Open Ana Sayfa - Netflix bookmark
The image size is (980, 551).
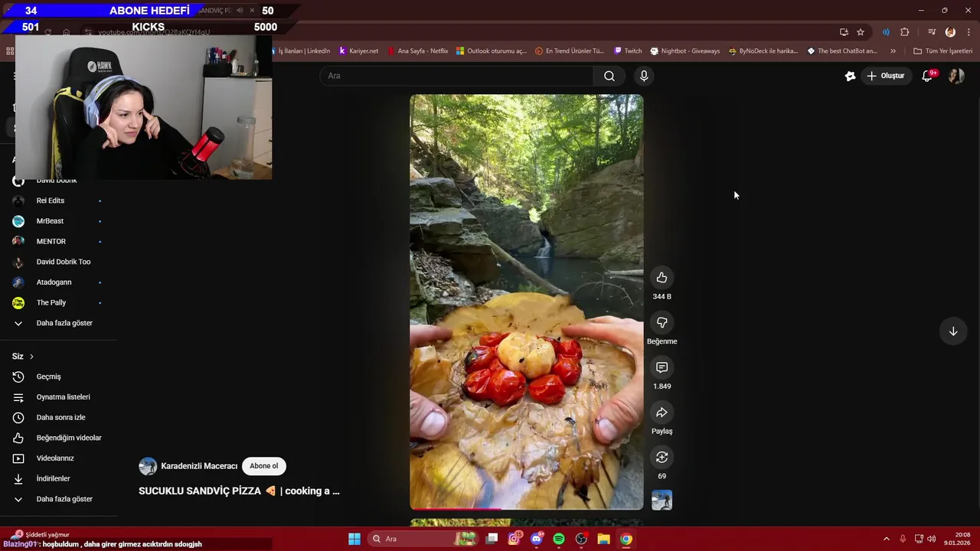pyautogui.click(x=418, y=51)
